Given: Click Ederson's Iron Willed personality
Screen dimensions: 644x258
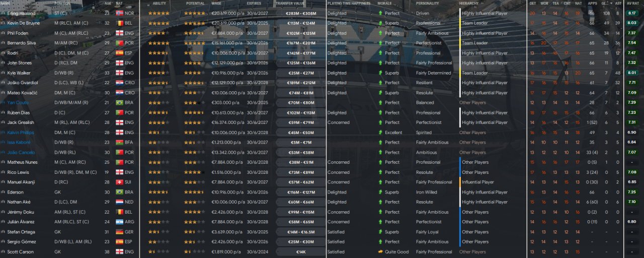Looking at the screenshot, I should point(427,192).
